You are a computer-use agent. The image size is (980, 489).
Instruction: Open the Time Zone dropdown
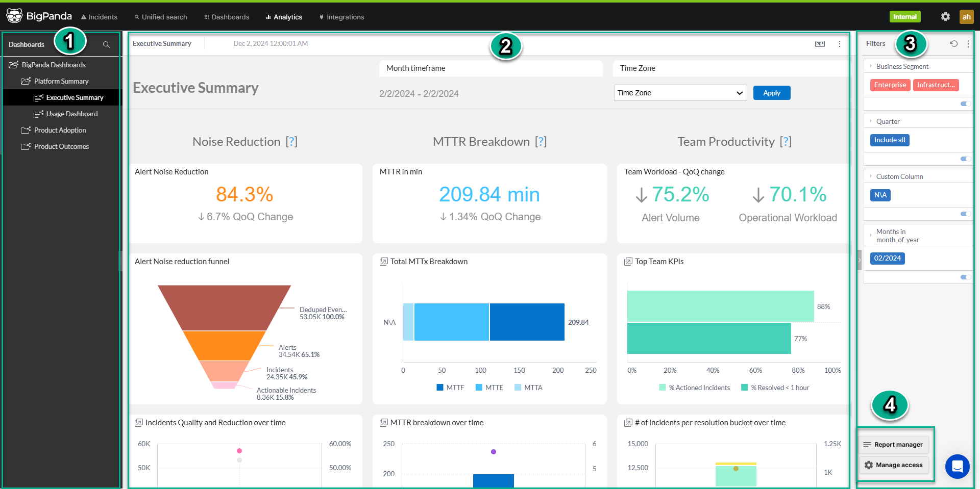tap(680, 93)
